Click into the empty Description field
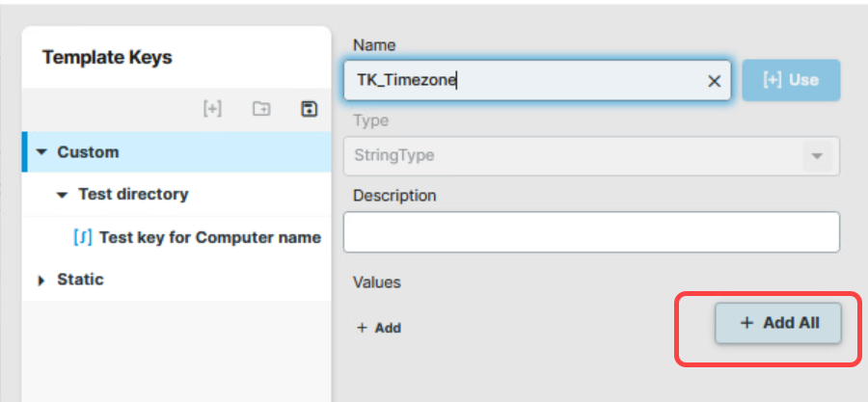868x402 pixels. [x=590, y=232]
